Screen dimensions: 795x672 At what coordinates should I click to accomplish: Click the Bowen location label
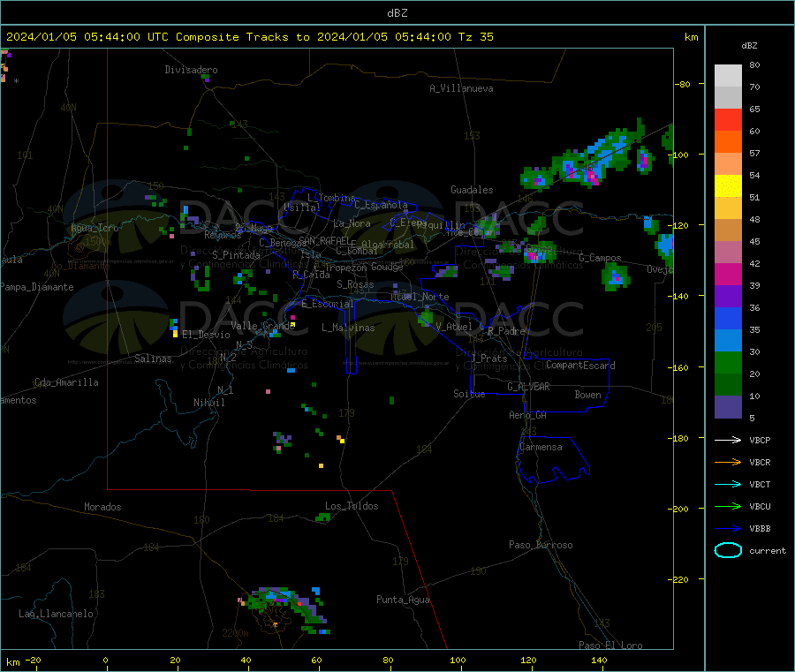tap(588, 395)
